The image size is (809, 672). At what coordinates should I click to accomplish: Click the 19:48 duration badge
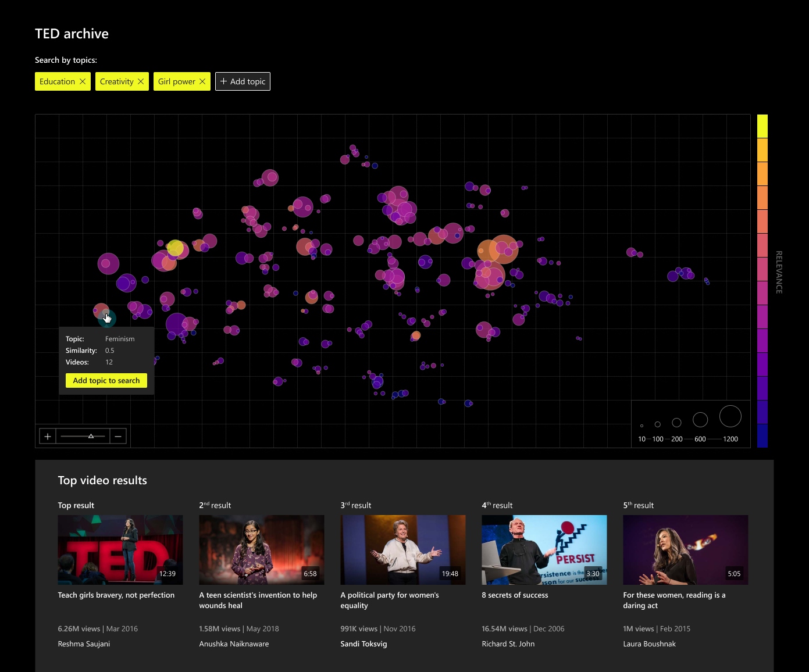click(450, 574)
